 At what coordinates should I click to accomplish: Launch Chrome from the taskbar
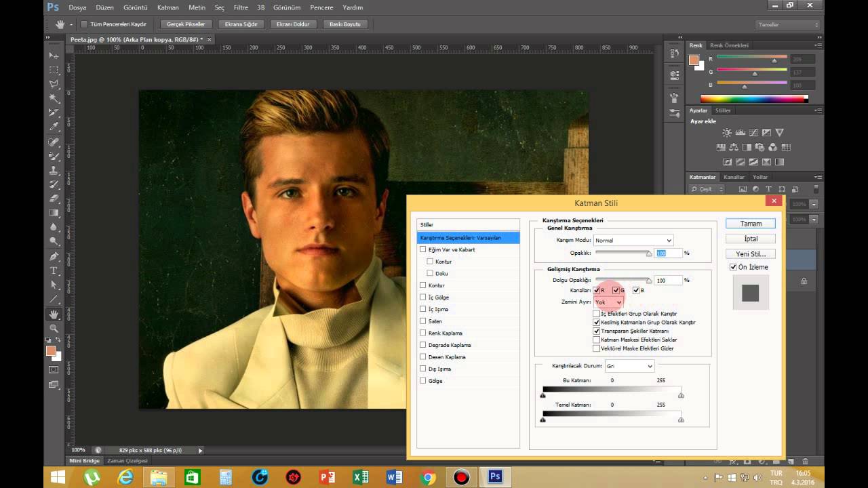[x=428, y=477]
